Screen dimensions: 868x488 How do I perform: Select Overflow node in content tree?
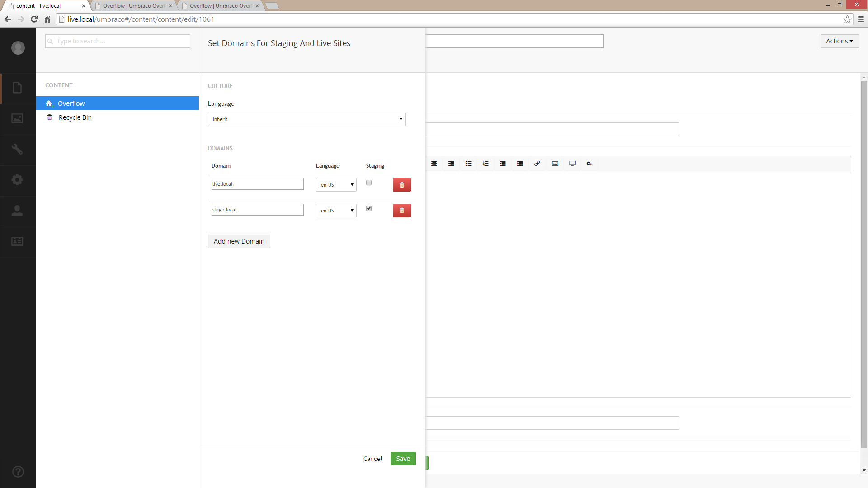(x=118, y=103)
